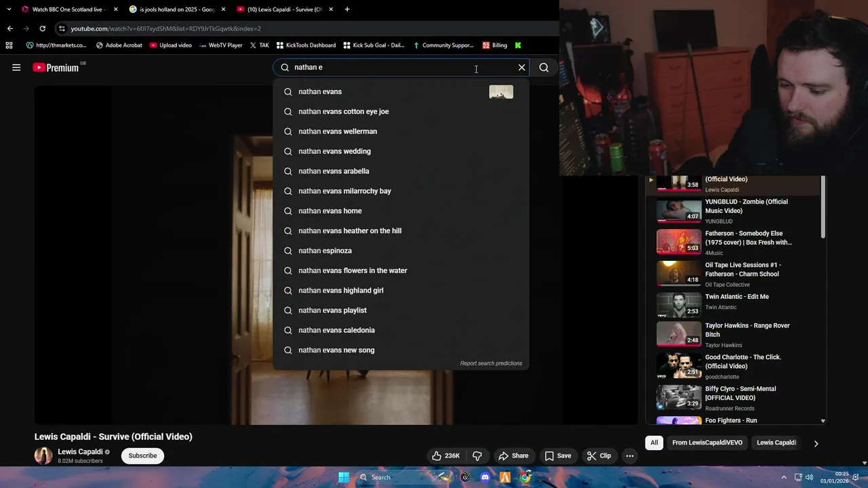Open the tab search dropdown arrow

(x=9, y=9)
